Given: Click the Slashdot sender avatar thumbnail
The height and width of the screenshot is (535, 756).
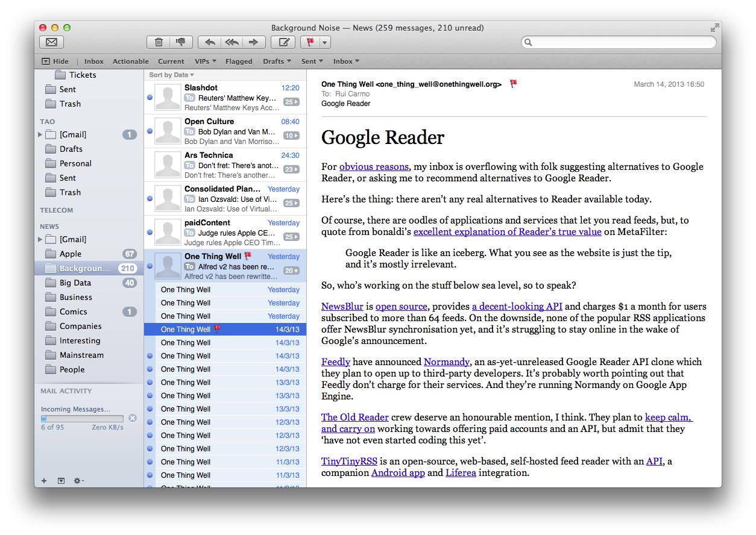Looking at the screenshot, I should [168, 98].
